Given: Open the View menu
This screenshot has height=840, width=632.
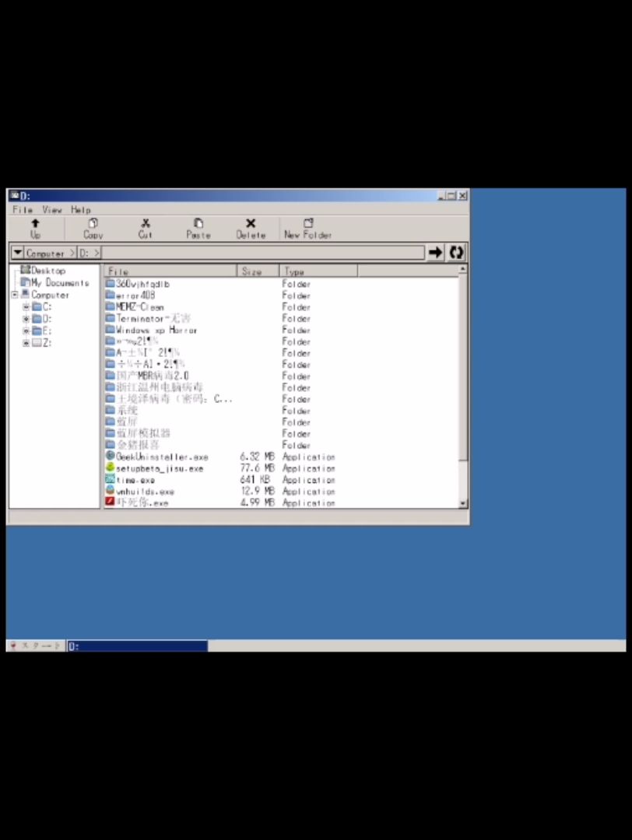Looking at the screenshot, I should tap(52, 209).
